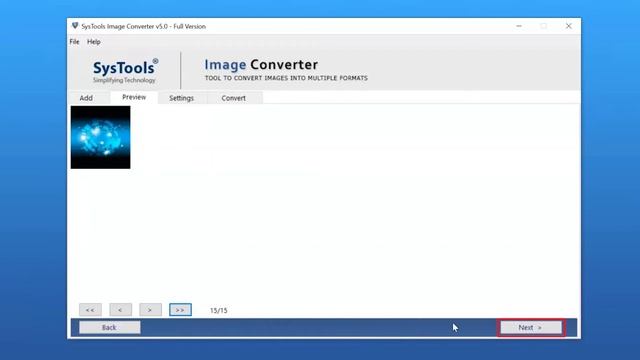Click the Image Converter heading text
This screenshot has height=360, width=640.
tap(261, 64)
